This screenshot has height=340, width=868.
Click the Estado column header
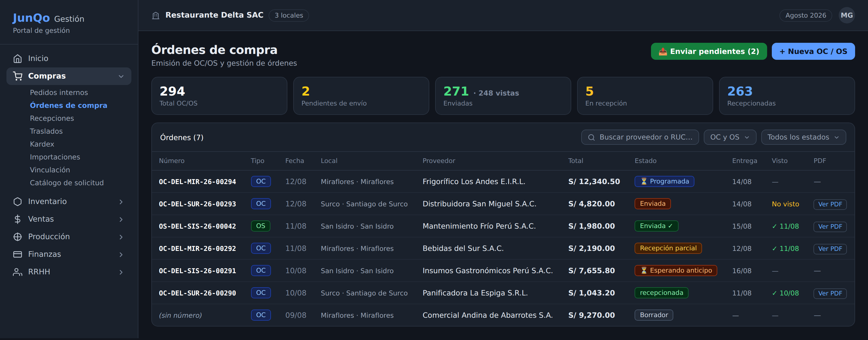point(645,161)
